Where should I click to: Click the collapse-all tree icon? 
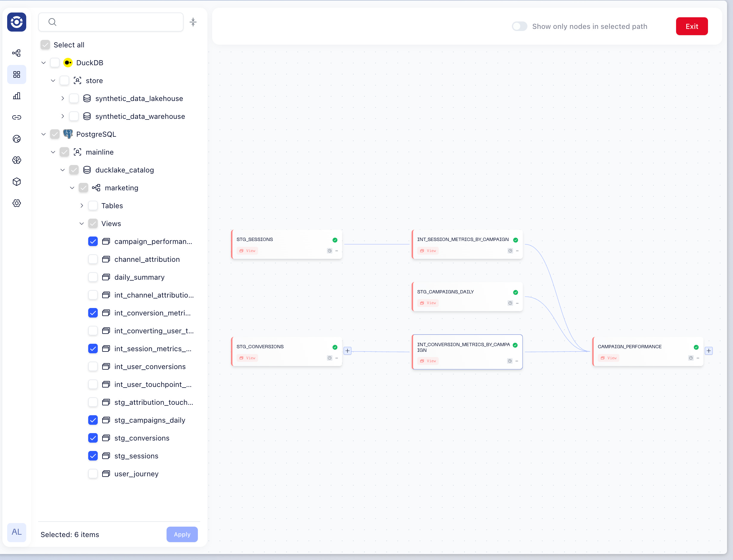click(193, 22)
